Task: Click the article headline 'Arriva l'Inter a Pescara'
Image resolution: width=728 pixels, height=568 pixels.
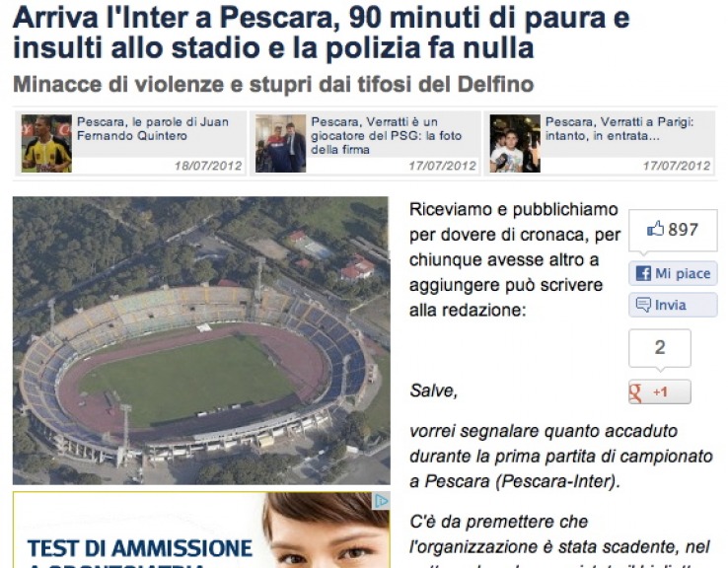Action: (x=321, y=33)
